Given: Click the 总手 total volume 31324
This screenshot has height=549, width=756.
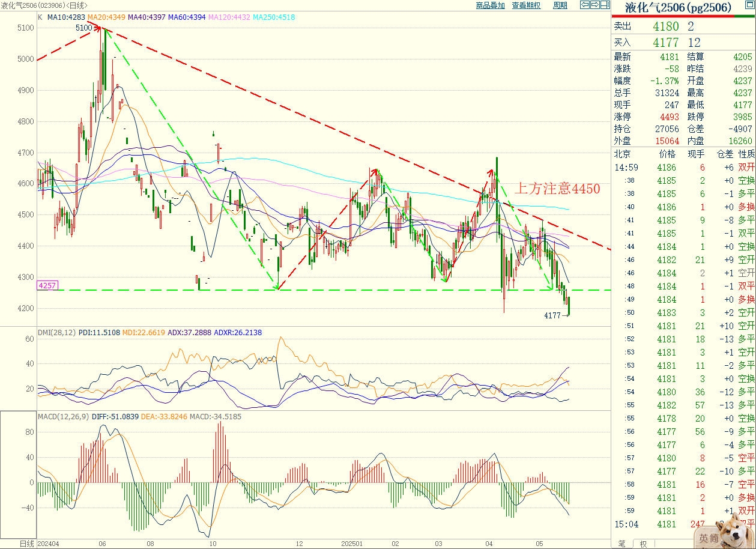Looking at the screenshot, I should pos(667,93).
